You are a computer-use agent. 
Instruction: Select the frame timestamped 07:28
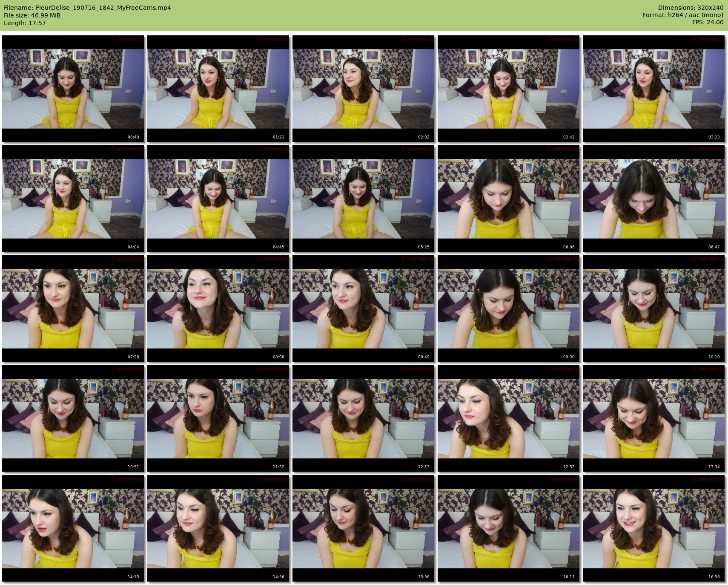click(73, 308)
